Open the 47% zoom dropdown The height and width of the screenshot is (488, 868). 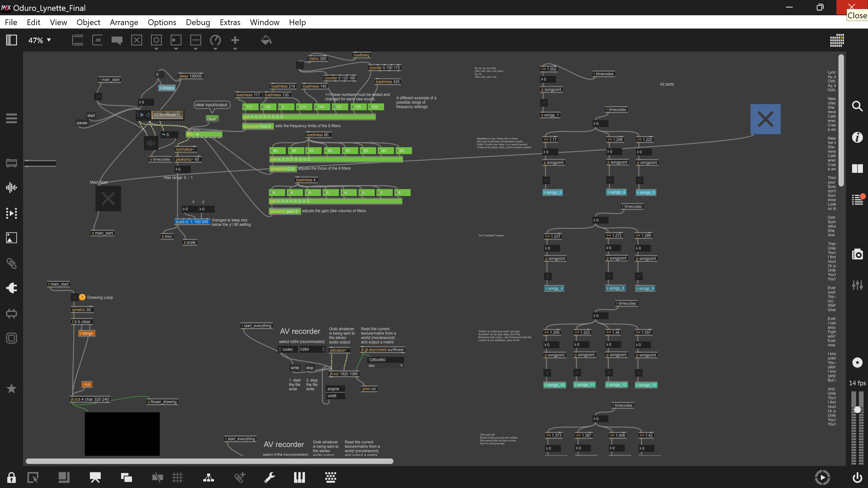39,40
